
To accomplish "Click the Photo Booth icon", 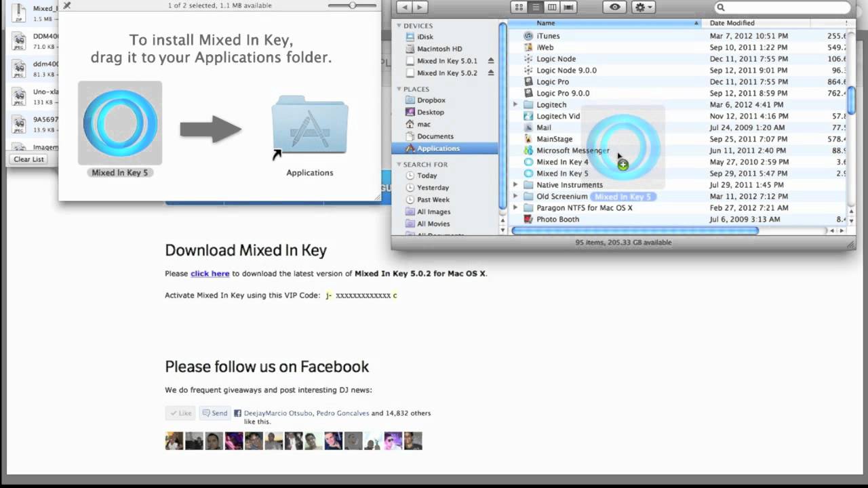I will 529,220.
